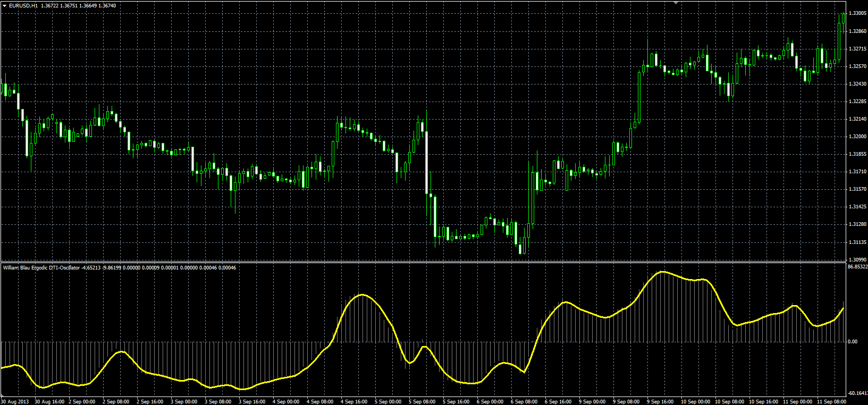Image resolution: width=868 pixels, height=405 pixels.
Task: Click the 1.31425 price level label
Action: (x=857, y=207)
